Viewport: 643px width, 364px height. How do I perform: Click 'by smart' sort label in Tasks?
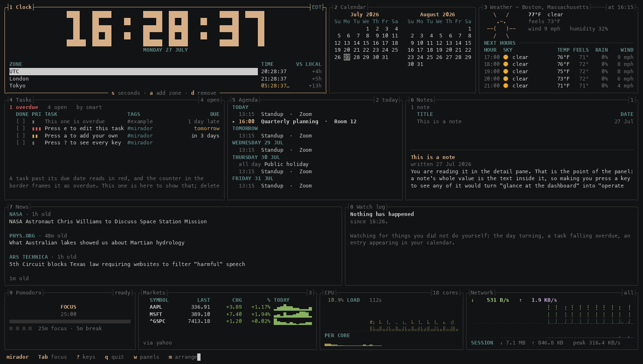[x=89, y=107]
